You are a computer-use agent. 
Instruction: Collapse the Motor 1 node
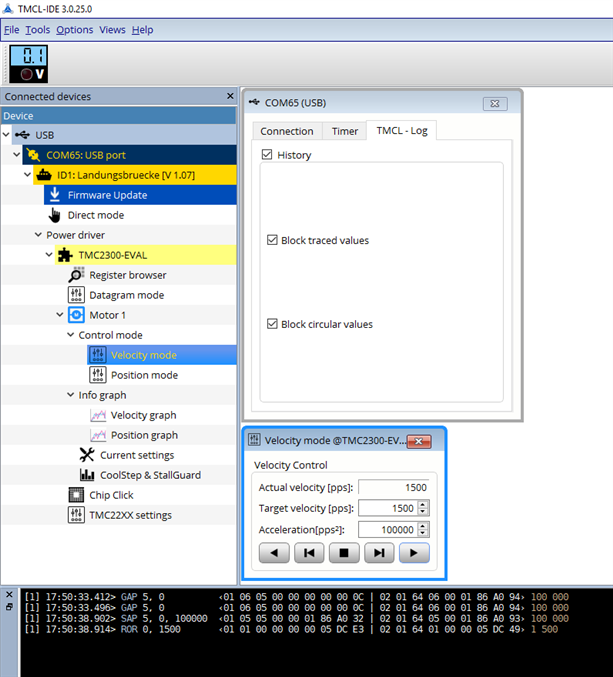click(x=60, y=314)
